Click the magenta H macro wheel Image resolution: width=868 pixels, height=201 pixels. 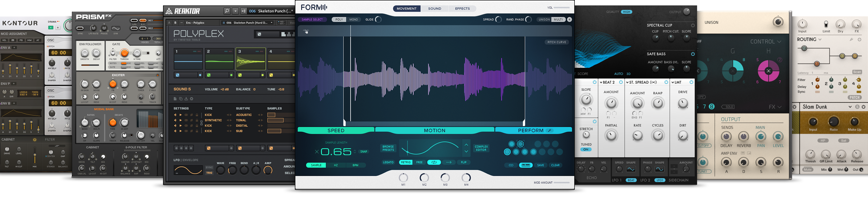(768, 71)
